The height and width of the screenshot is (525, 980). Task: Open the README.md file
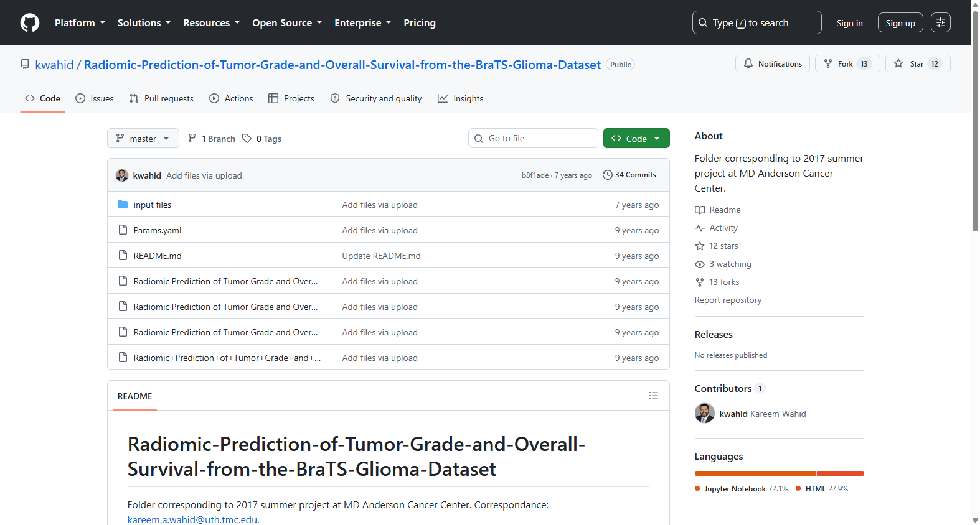click(158, 256)
